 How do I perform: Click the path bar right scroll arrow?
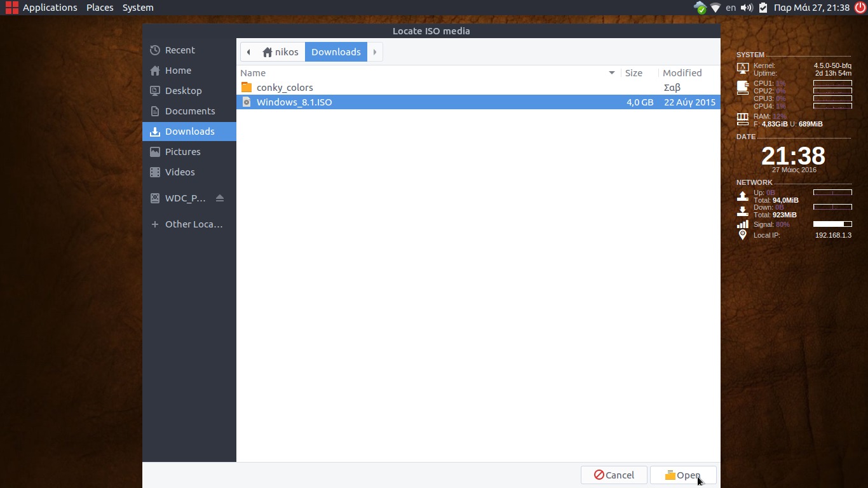pyautogui.click(x=375, y=52)
